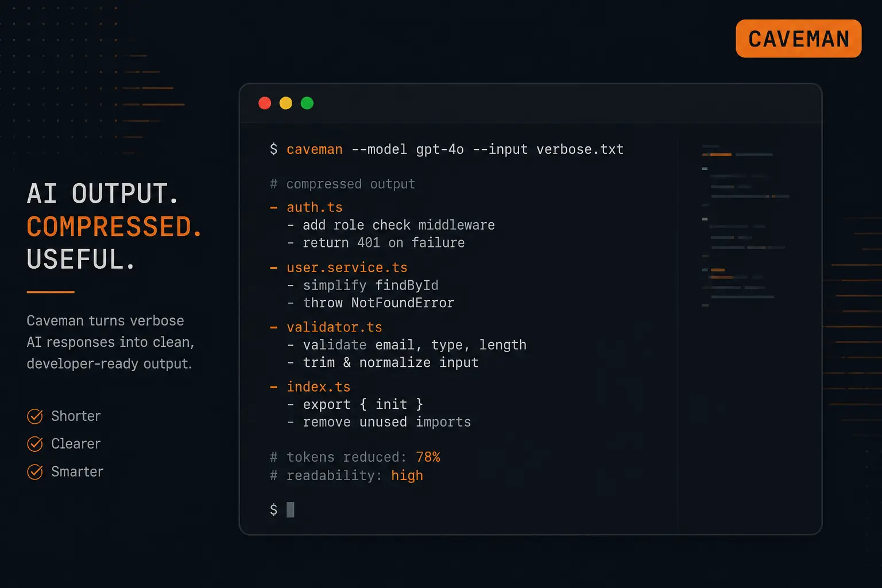Click the check icon beside Shorter
882x588 pixels.
(x=35, y=416)
